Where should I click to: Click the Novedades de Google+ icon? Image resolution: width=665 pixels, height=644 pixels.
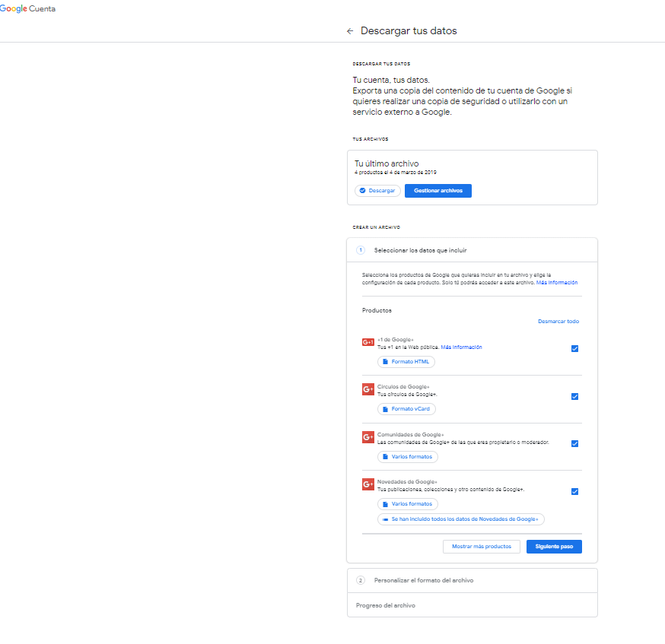[368, 484]
